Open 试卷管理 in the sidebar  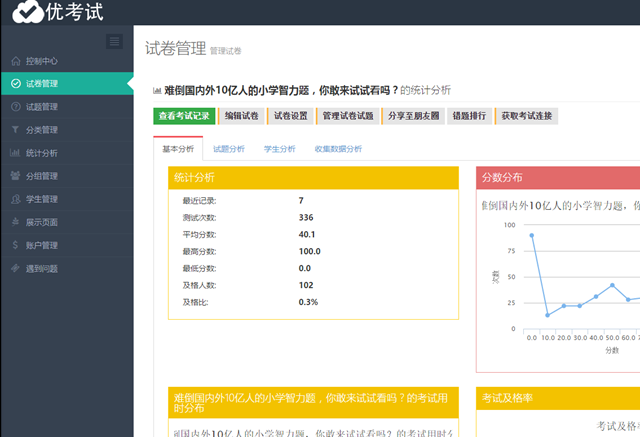67,84
